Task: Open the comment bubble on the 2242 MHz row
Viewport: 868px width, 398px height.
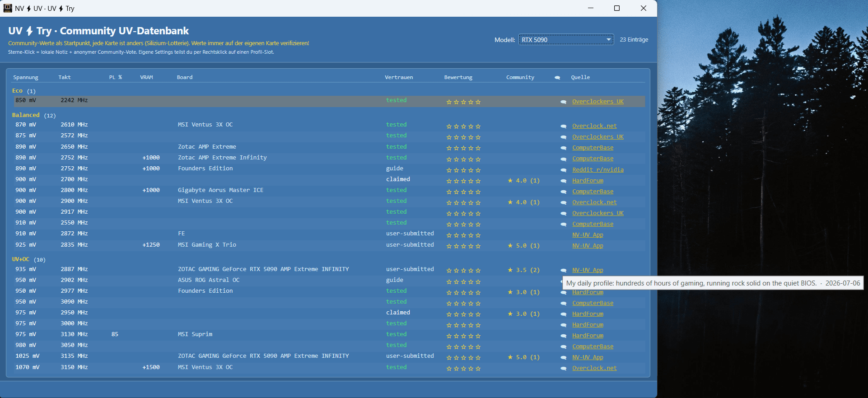Action: coord(563,102)
